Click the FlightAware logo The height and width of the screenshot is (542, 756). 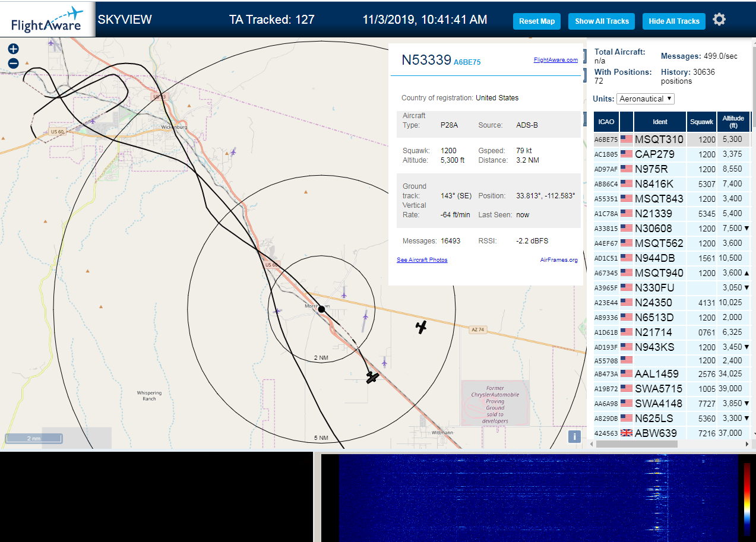pos(48,19)
